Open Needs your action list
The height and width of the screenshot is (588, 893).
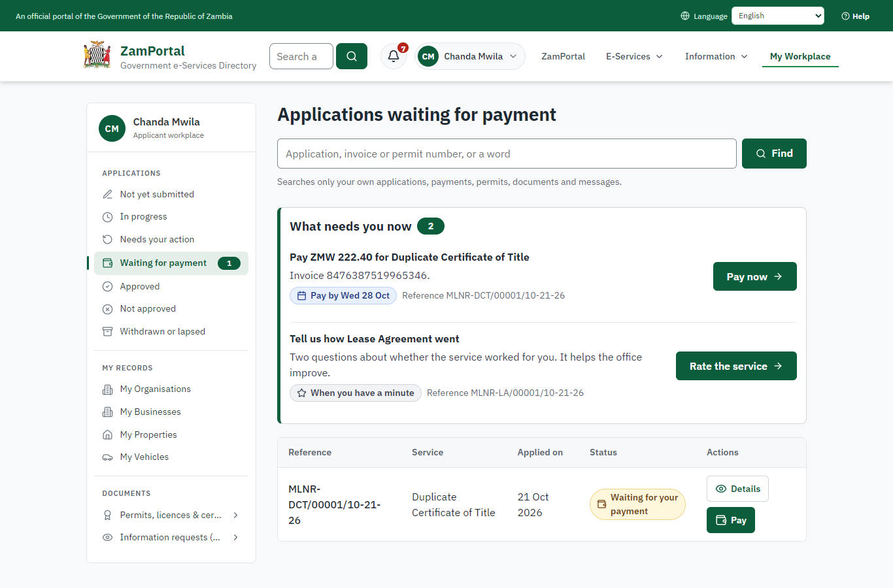pos(171,240)
